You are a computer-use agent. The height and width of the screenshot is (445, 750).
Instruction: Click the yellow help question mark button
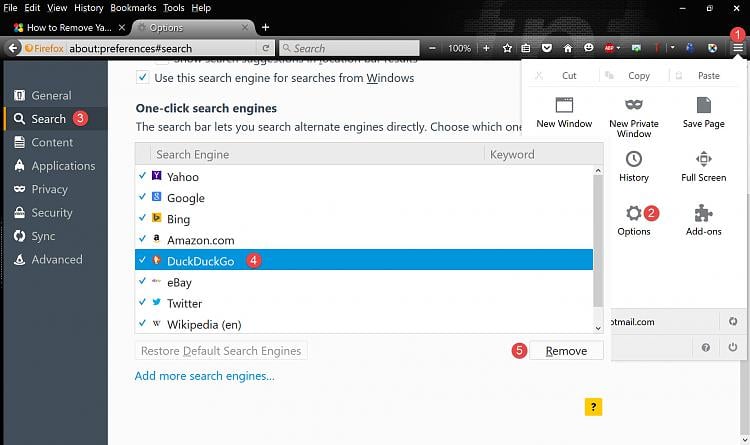[593, 407]
